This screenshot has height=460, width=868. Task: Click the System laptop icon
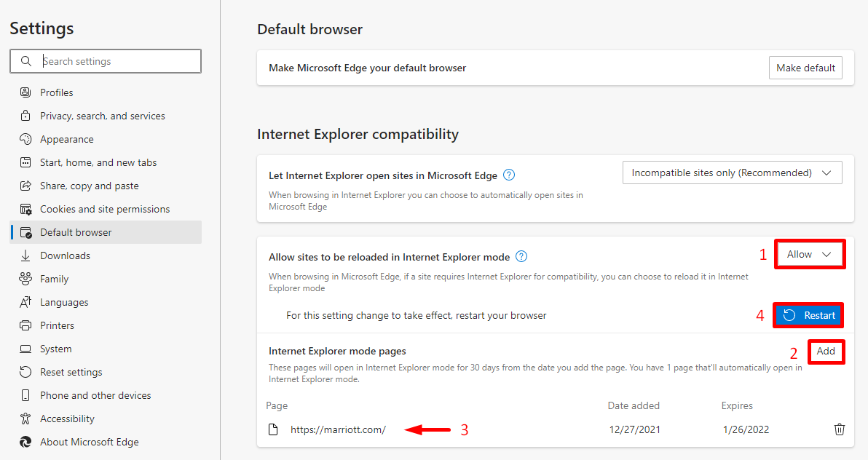coord(25,349)
